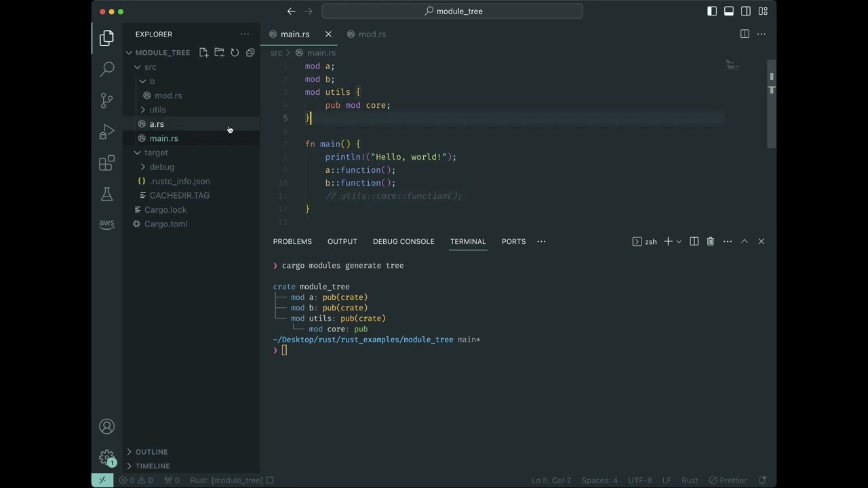Split the terminal pane

click(694, 241)
